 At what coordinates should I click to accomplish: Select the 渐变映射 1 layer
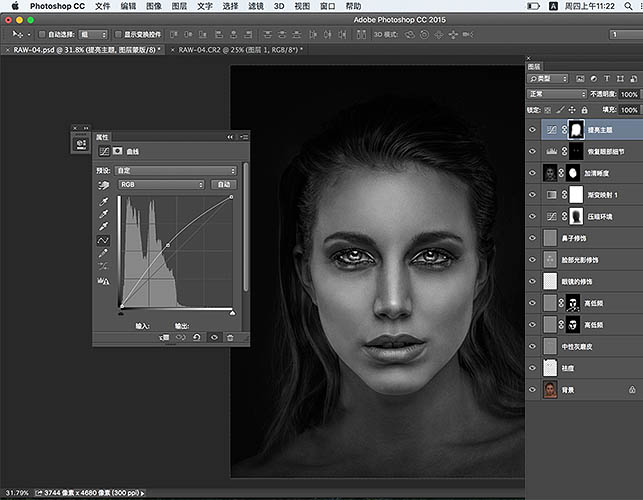click(x=600, y=194)
